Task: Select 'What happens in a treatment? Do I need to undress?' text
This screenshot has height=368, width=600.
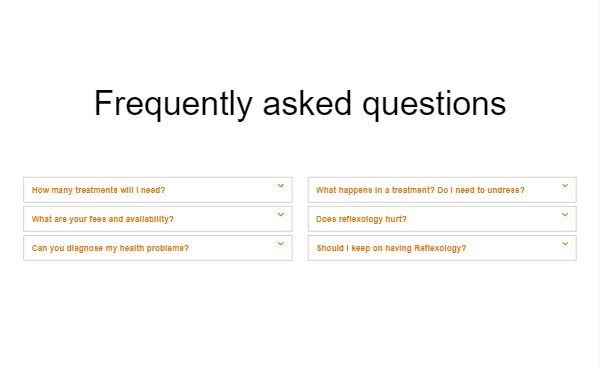Action: (420, 190)
